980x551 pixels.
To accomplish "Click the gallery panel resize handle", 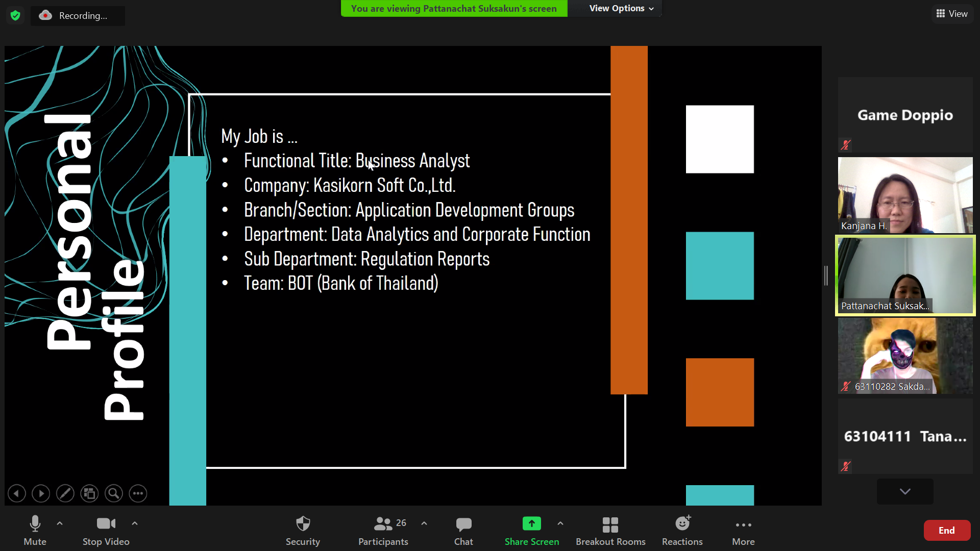I will (x=826, y=275).
